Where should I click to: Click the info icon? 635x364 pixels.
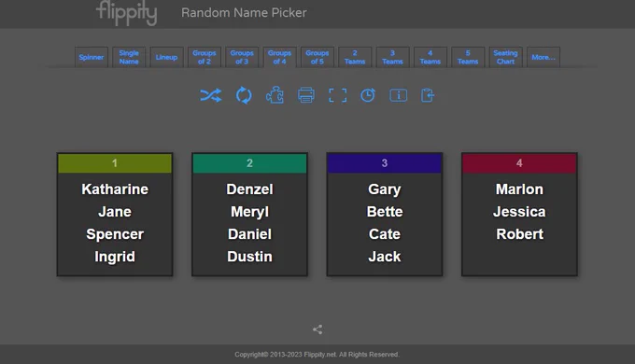click(398, 95)
